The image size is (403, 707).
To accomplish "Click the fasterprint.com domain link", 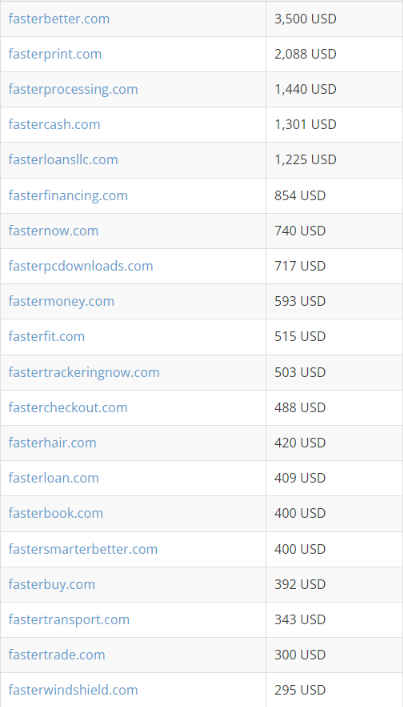I will [55, 54].
